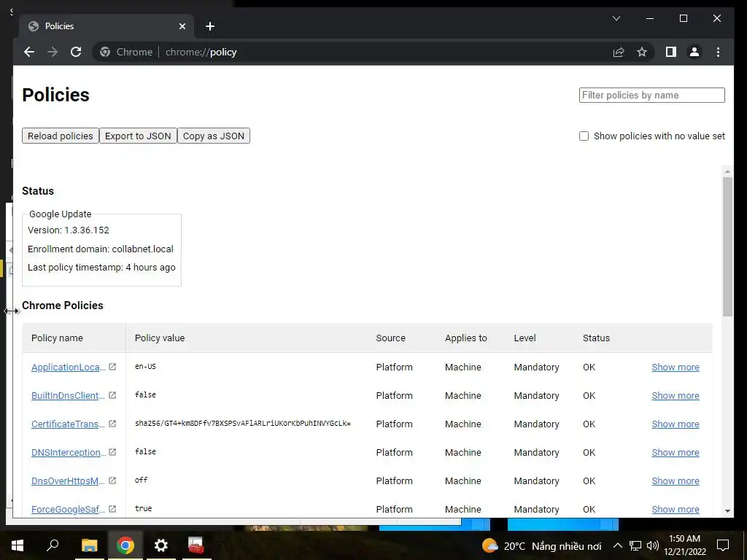Viewport: 747px width, 560px height.
Task: Click the Level column header
Action: [525, 338]
